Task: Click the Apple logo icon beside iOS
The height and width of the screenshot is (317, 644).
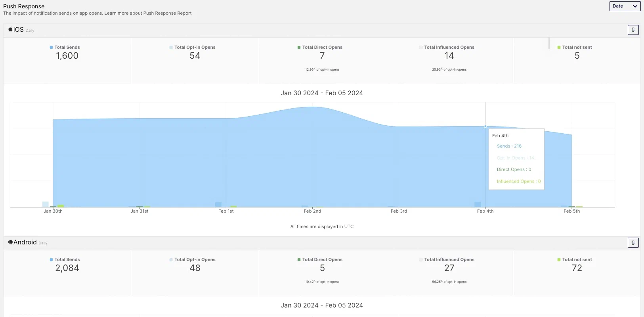Action: 10,29
